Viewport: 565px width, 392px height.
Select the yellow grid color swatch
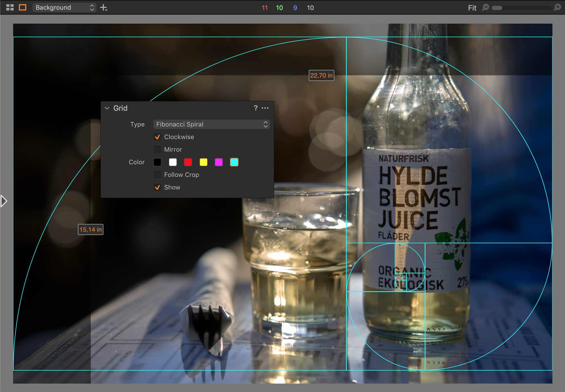204,162
